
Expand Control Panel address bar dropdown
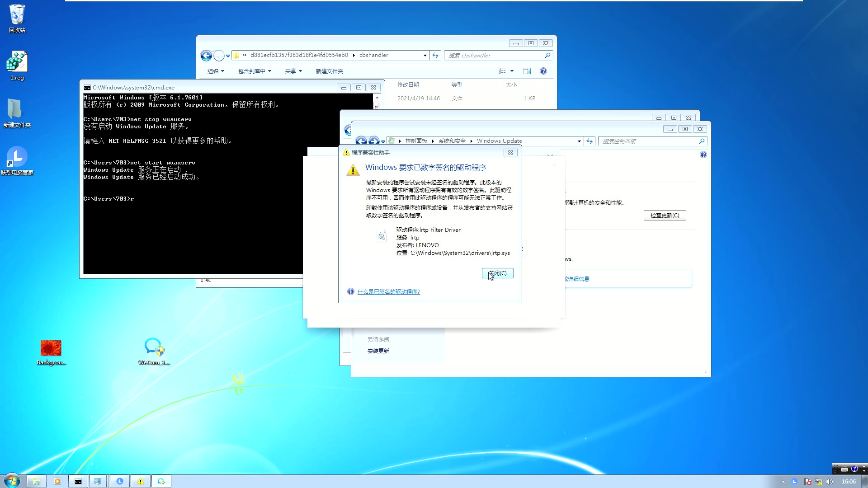[579, 141]
